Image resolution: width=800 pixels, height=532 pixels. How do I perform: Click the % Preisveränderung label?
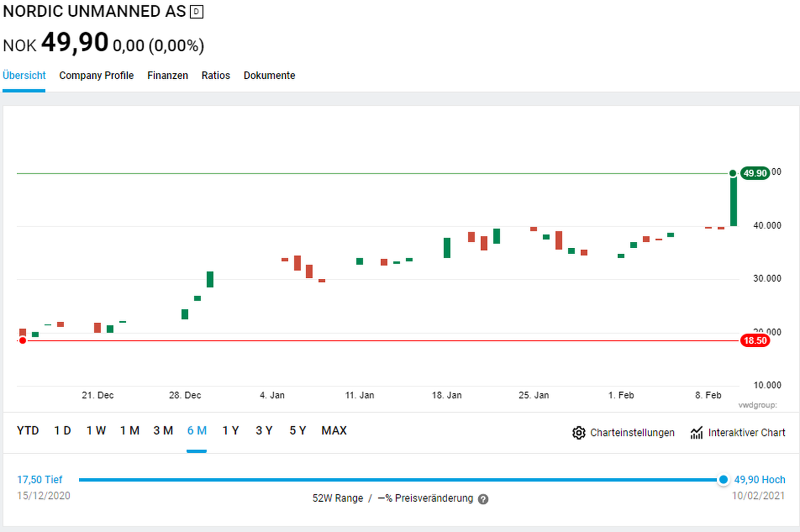[x=426, y=499]
